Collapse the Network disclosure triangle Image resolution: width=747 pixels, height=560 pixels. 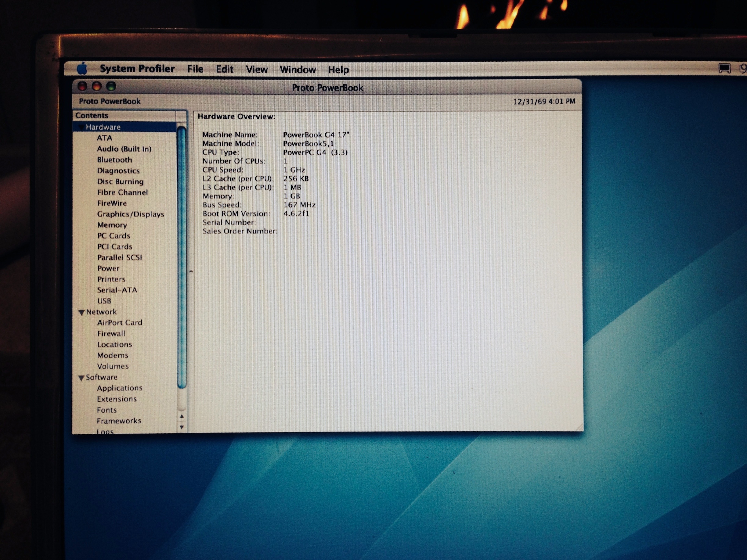[x=81, y=312]
